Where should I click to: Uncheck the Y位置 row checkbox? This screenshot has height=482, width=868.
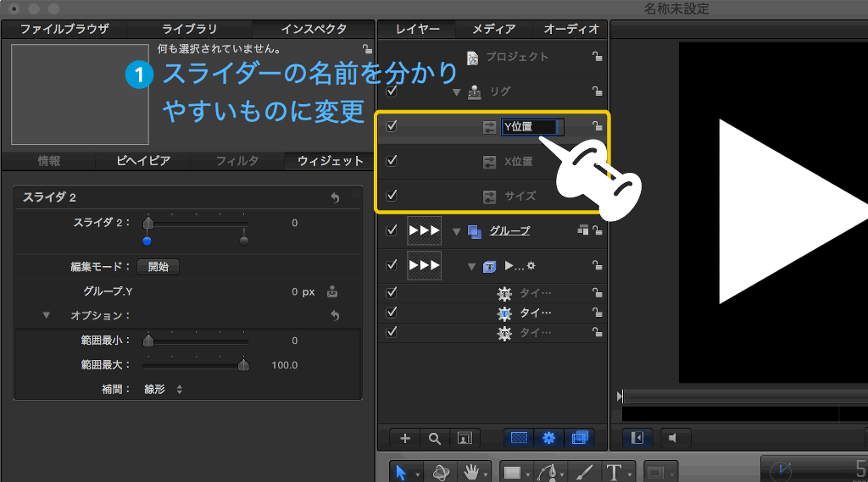(x=392, y=126)
